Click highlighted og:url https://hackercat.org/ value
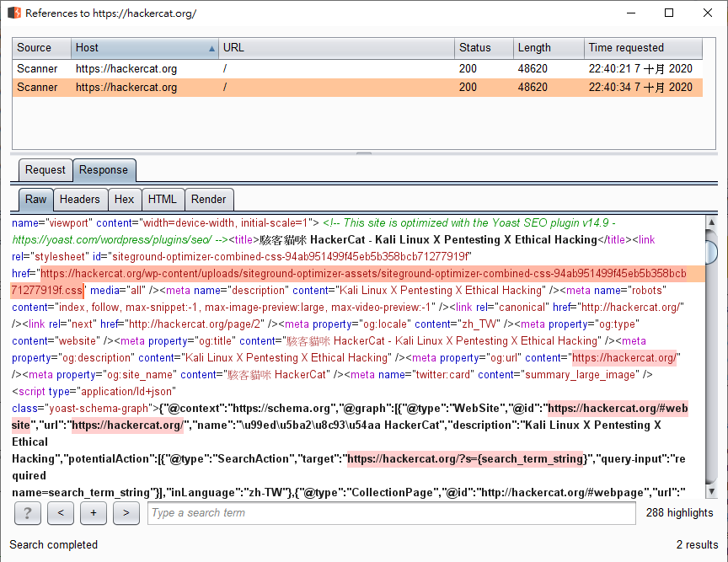 [624, 357]
